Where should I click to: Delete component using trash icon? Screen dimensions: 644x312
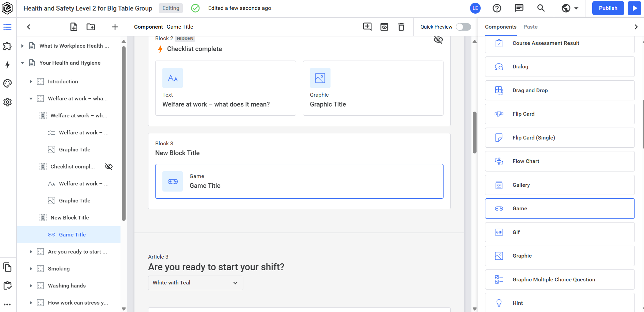pos(401,27)
